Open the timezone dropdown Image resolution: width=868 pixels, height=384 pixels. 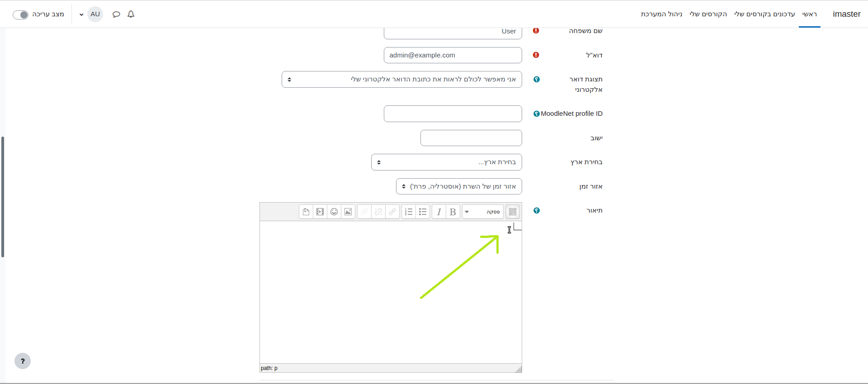pyautogui.click(x=459, y=186)
